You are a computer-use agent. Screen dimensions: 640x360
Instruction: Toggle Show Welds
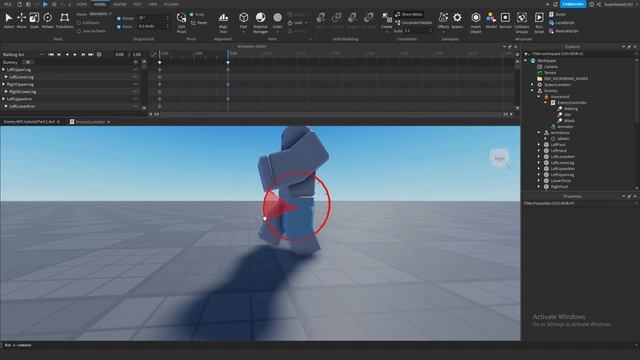pos(409,14)
